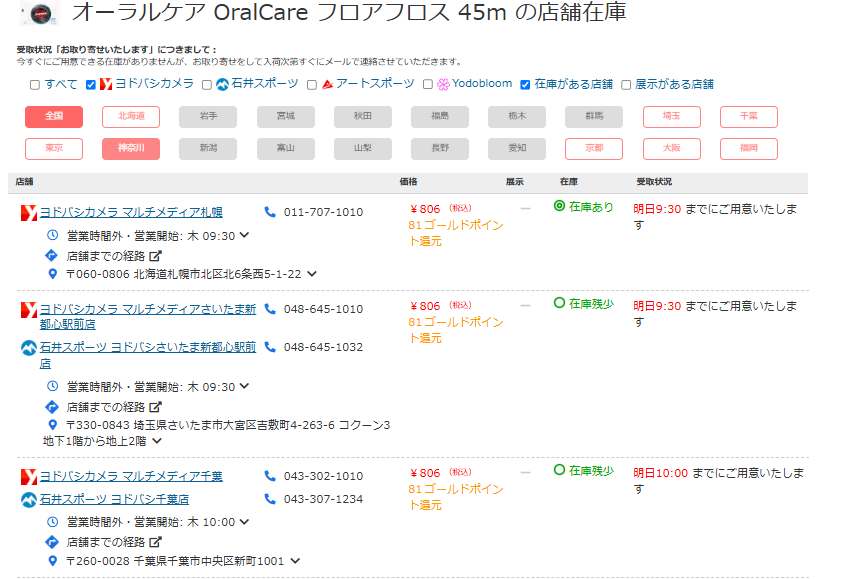Click the clock icon for 千葉 store hours
The height and width of the screenshot is (579, 854).
pos(52,521)
